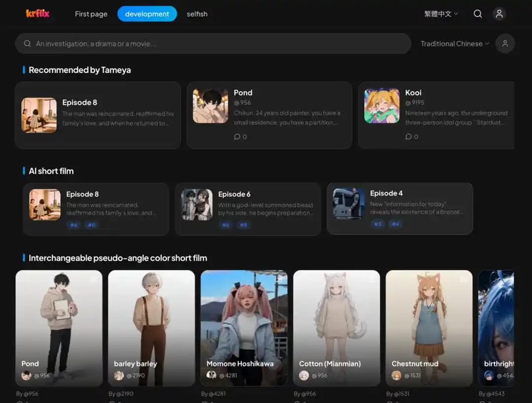The height and width of the screenshot is (403, 532).
Task: Open the Kooi thumbnail with the blonde twin-tail character
Action: (x=382, y=106)
